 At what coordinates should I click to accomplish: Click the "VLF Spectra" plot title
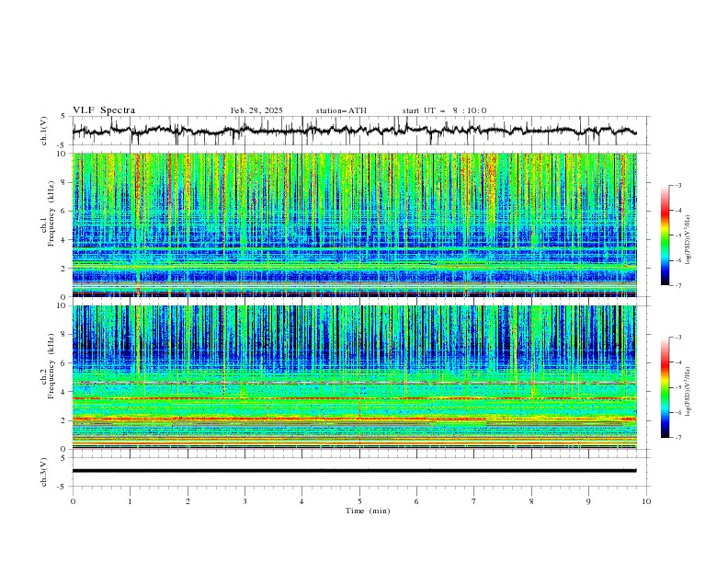tap(104, 110)
